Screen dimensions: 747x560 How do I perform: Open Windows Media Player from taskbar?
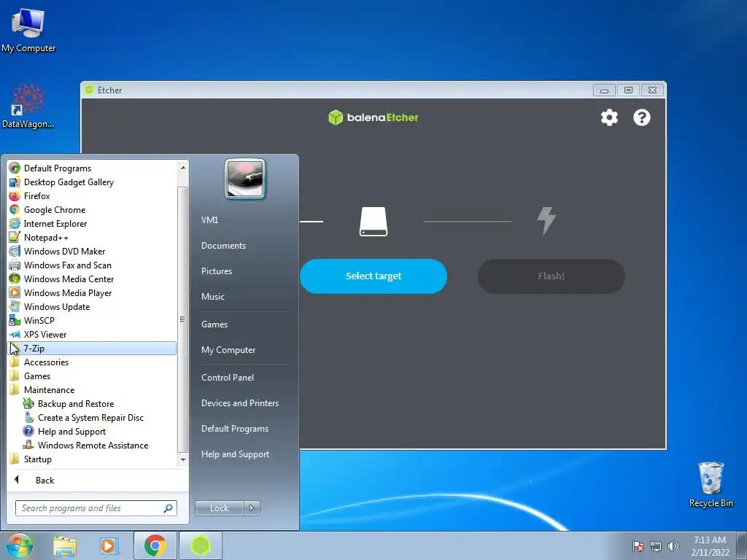click(x=109, y=546)
